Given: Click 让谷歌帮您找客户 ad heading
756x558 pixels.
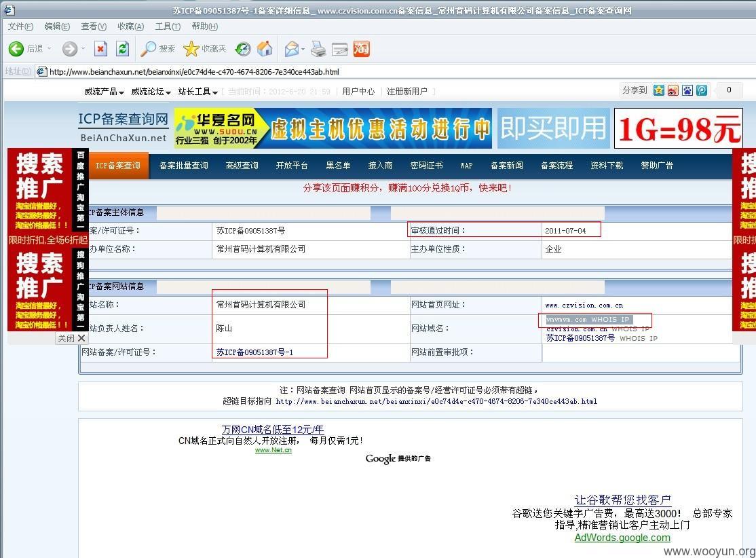Looking at the screenshot, I should tap(622, 500).
